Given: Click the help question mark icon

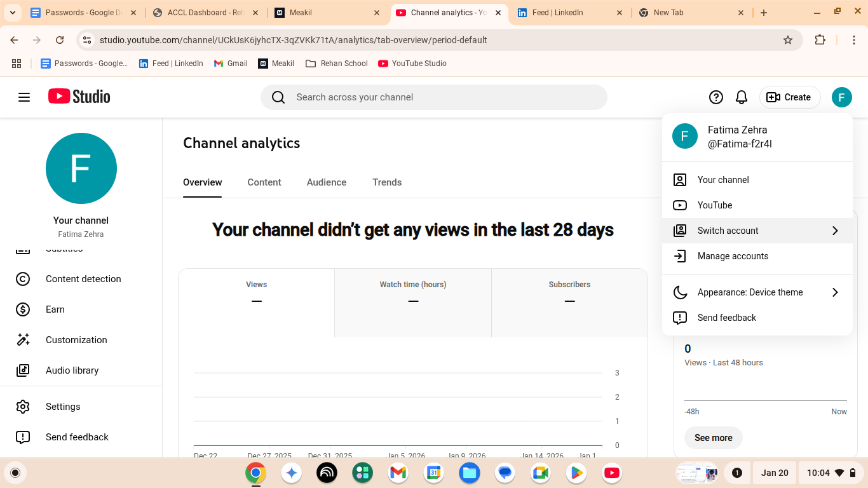Looking at the screenshot, I should click(716, 97).
